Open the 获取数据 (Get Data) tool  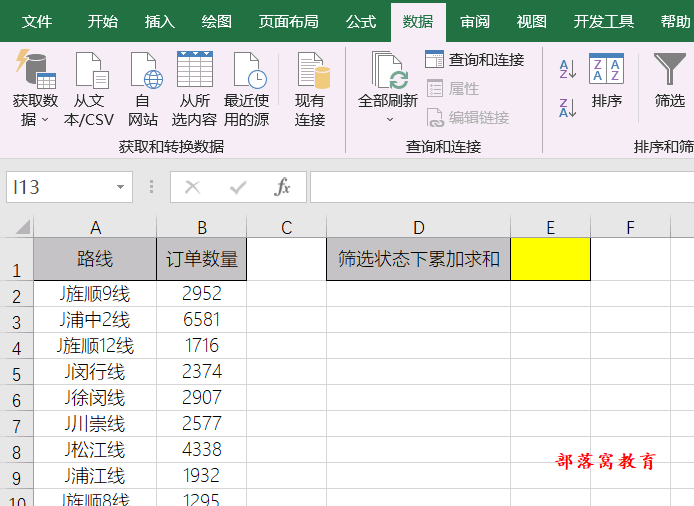pyautogui.click(x=35, y=89)
